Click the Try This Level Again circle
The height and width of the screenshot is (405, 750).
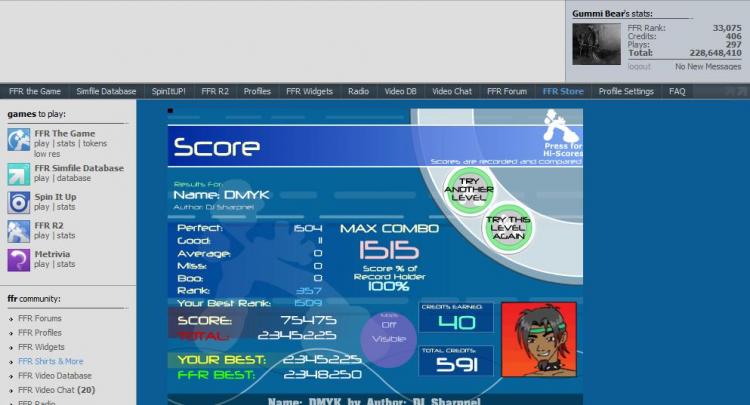click(x=507, y=227)
